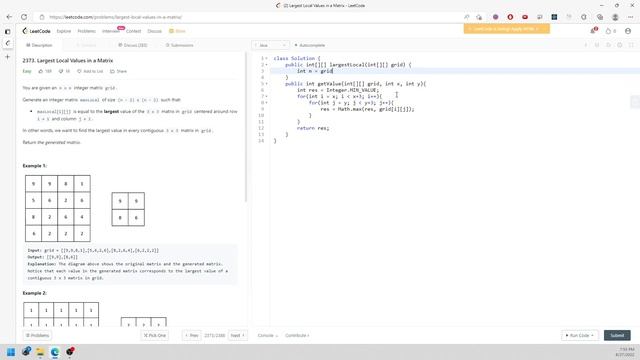Collapse code fold arrow on line 8
Screen dimensions: 640x360
[x=267, y=103]
